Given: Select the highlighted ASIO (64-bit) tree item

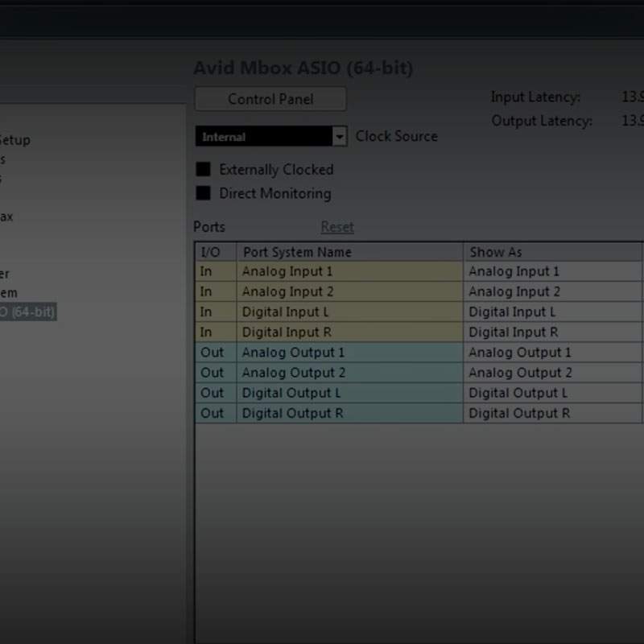Looking at the screenshot, I should click(x=27, y=312).
